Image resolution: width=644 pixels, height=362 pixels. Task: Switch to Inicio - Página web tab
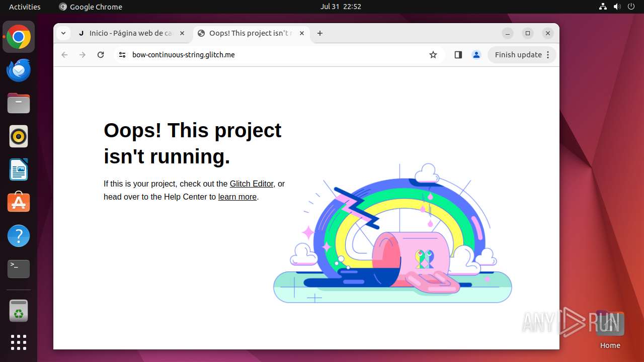pyautogui.click(x=131, y=33)
